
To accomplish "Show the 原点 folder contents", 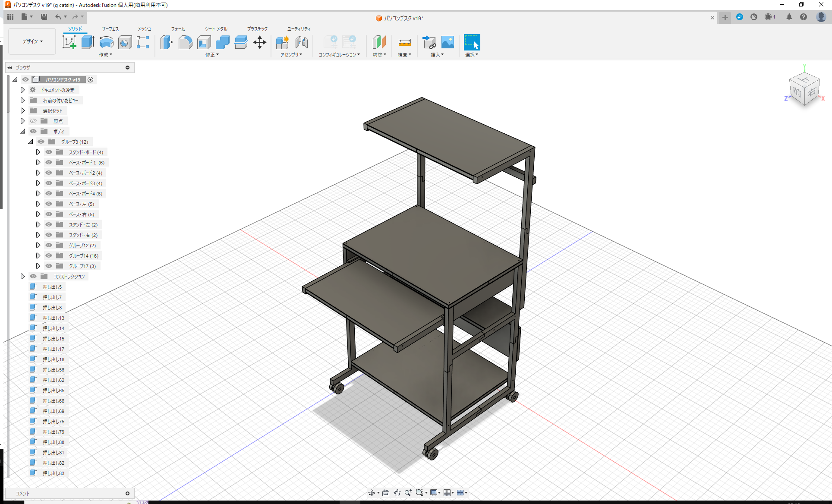I will (x=22, y=121).
